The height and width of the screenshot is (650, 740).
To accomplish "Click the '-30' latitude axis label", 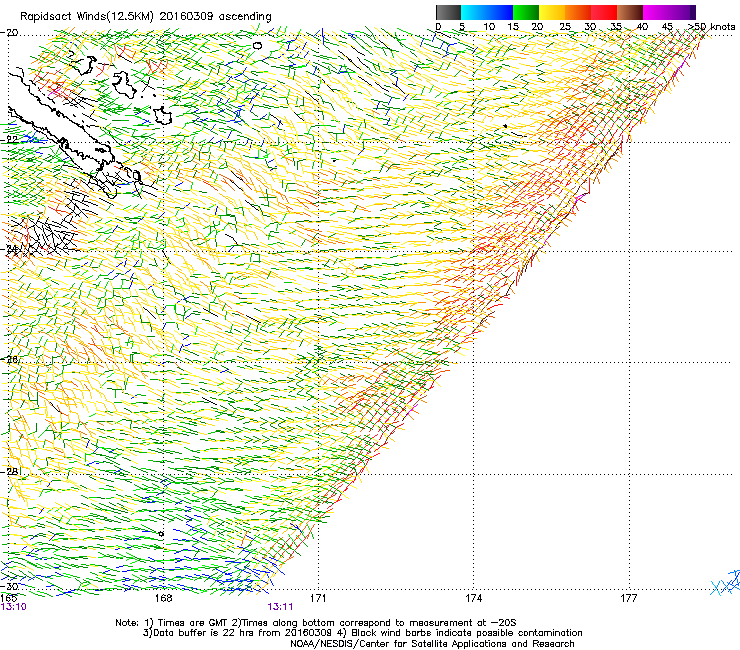I will click(x=10, y=586).
